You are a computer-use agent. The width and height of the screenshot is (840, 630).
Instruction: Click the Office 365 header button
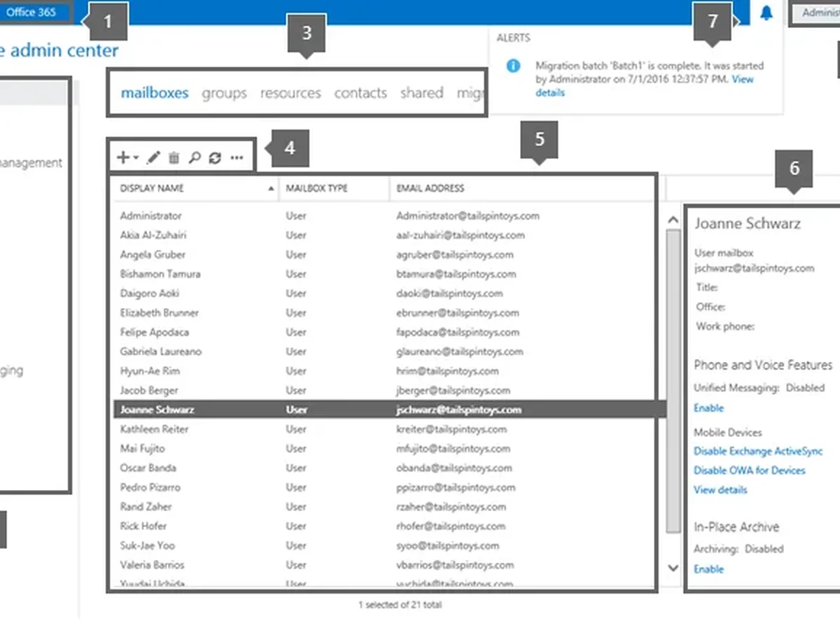tap(32, 13)
